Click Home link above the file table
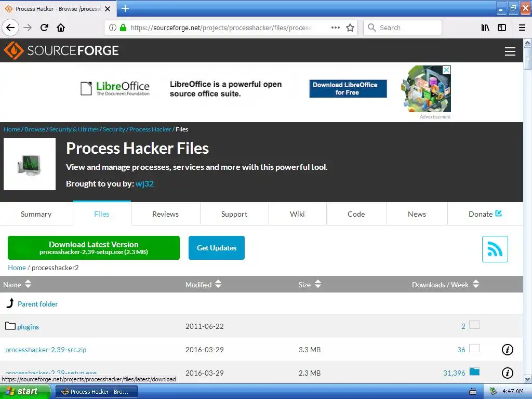 click(x=17, y=268)
